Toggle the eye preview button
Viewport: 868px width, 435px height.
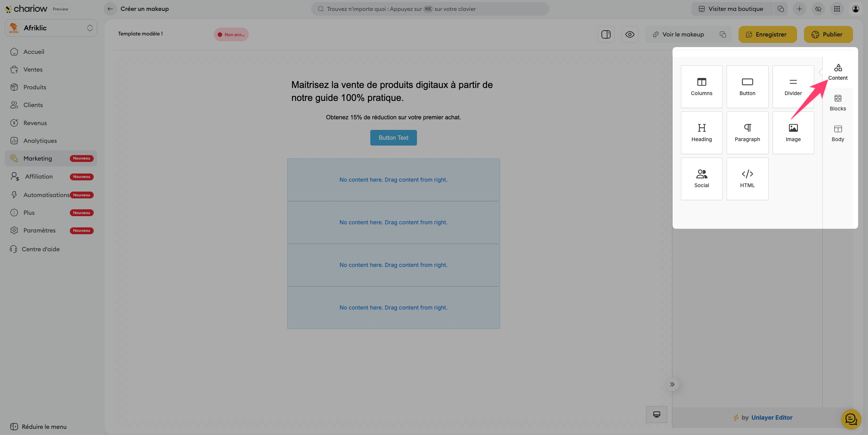630,34
